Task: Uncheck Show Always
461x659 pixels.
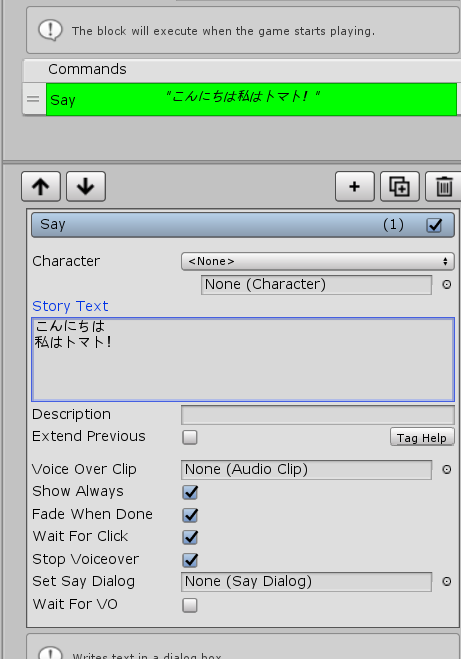Action: pyautogui.click(x=190, y=492)
